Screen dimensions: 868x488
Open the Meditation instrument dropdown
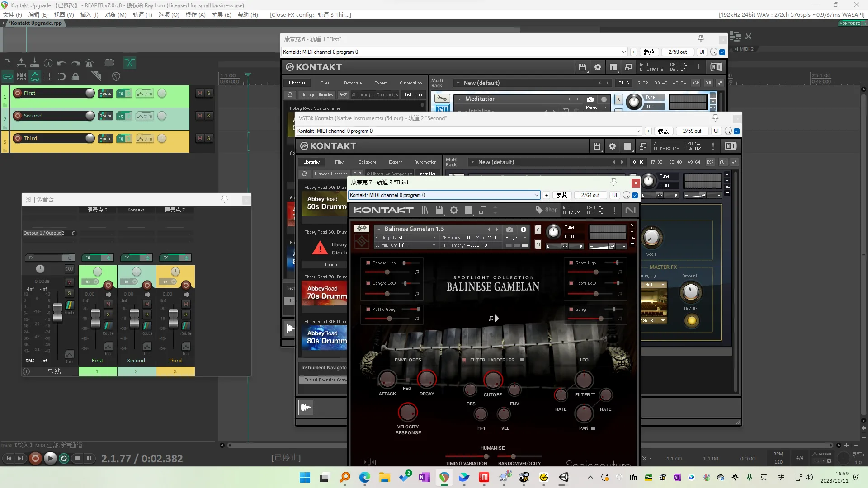point(460,99)
